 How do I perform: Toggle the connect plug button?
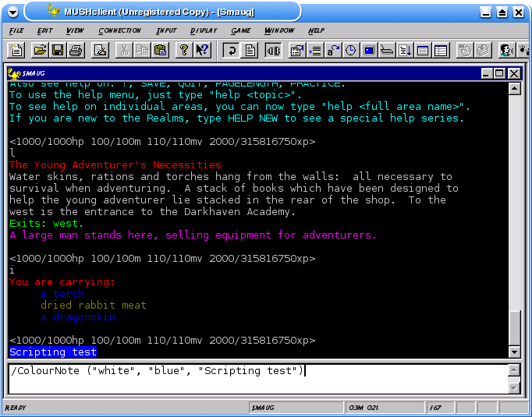coord(273,51)
